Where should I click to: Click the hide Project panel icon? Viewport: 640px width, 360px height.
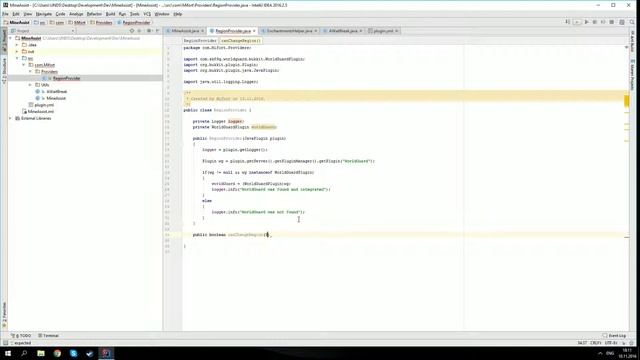coord(158,31)
